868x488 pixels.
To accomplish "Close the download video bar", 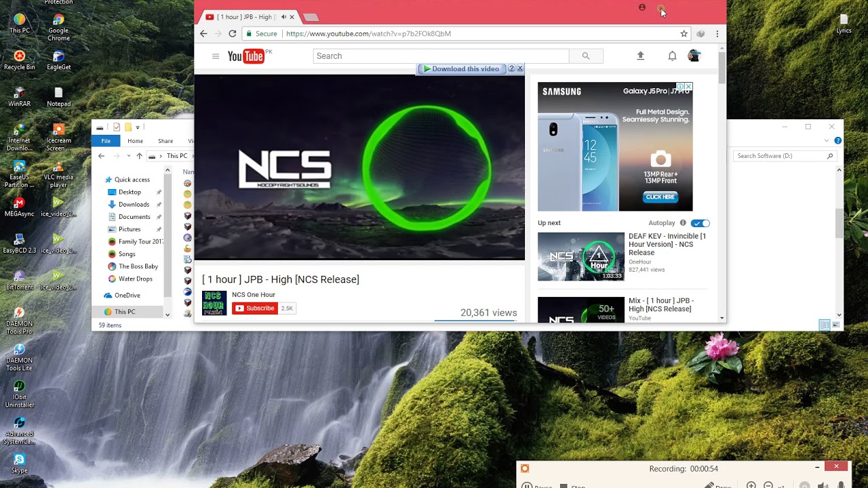I will [520, 68].
